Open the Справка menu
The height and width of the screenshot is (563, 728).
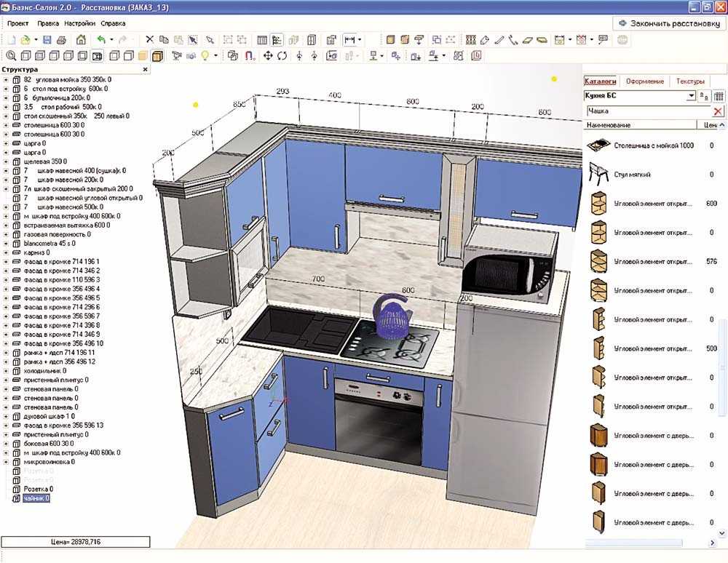point(113,23)
